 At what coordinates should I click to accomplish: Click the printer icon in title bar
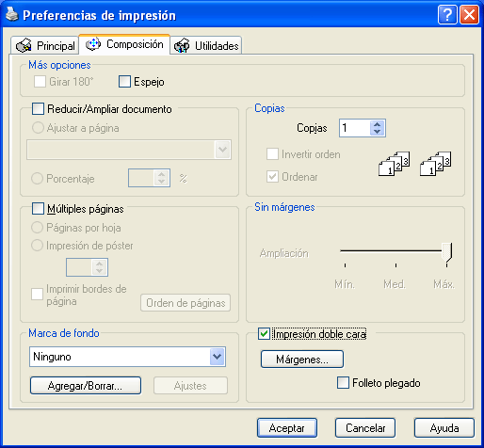pos(12,14)
